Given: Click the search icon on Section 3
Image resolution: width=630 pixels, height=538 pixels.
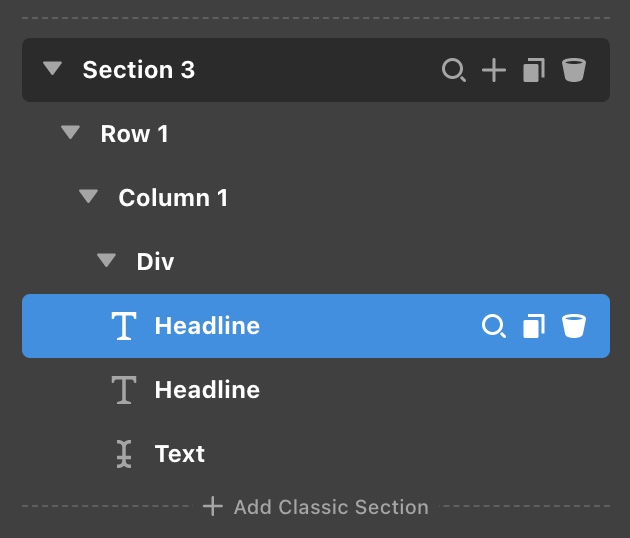Looking at the screenshot, I should [454, 70].
